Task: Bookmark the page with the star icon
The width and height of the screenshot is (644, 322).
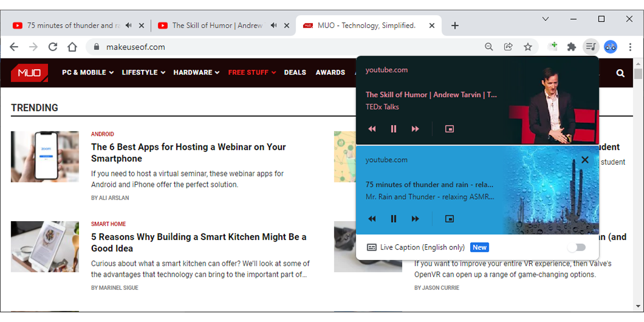Action: (528, 47)
